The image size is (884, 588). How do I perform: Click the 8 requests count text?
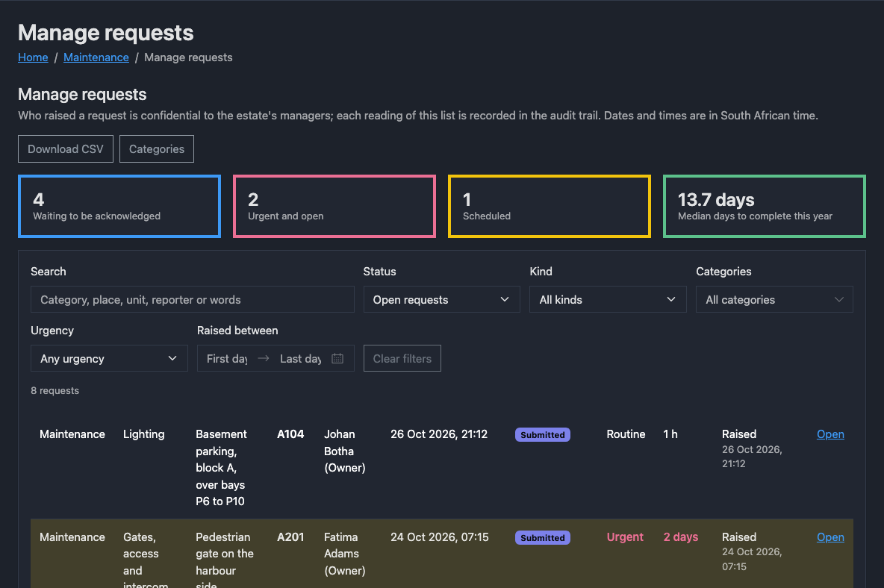point(55,391)
